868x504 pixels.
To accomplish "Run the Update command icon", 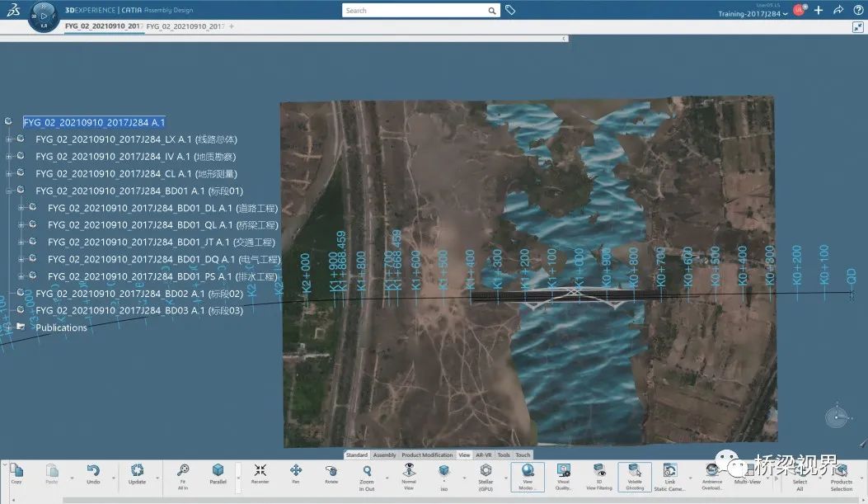I will tap(137, 471).
